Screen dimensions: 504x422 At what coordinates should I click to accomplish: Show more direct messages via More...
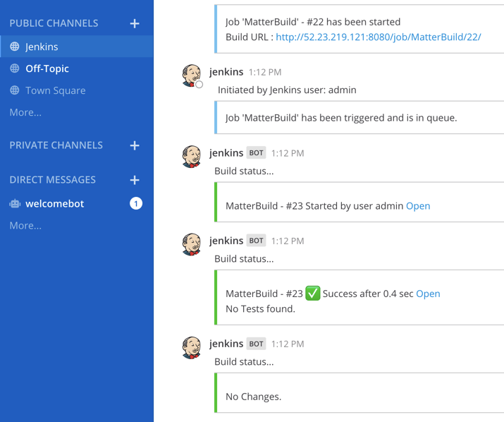click(x=25, y=226)
